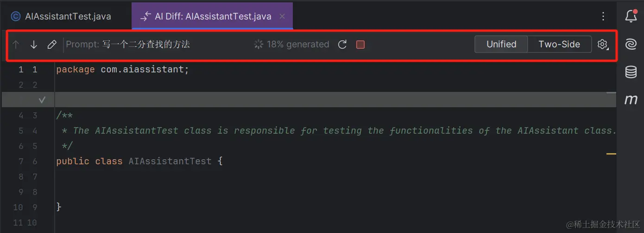This screenshot has width=644, height=233.
Task: Click the pencil edit prompt icon
Action: (52, 45)
